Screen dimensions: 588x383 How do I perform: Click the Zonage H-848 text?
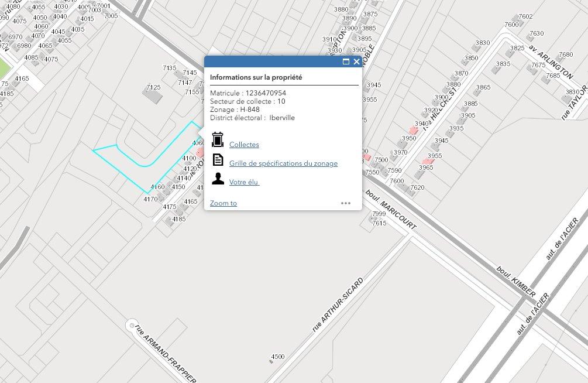235,110
